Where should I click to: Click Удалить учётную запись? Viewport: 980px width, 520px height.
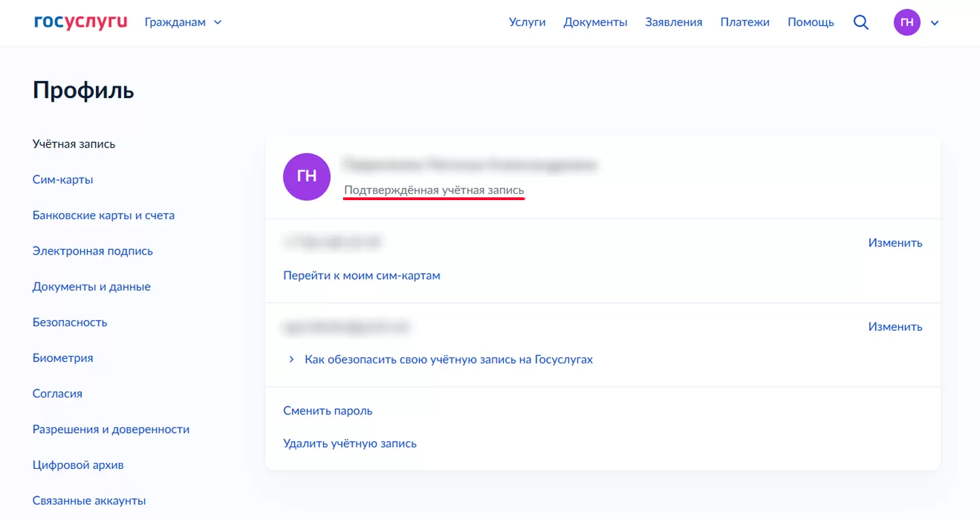350,444
